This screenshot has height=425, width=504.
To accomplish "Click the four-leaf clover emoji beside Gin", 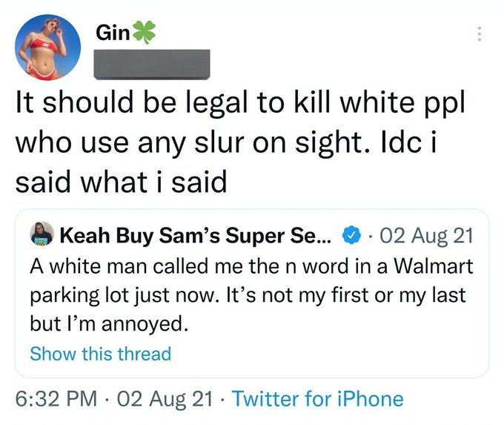I will coord(144,33).
